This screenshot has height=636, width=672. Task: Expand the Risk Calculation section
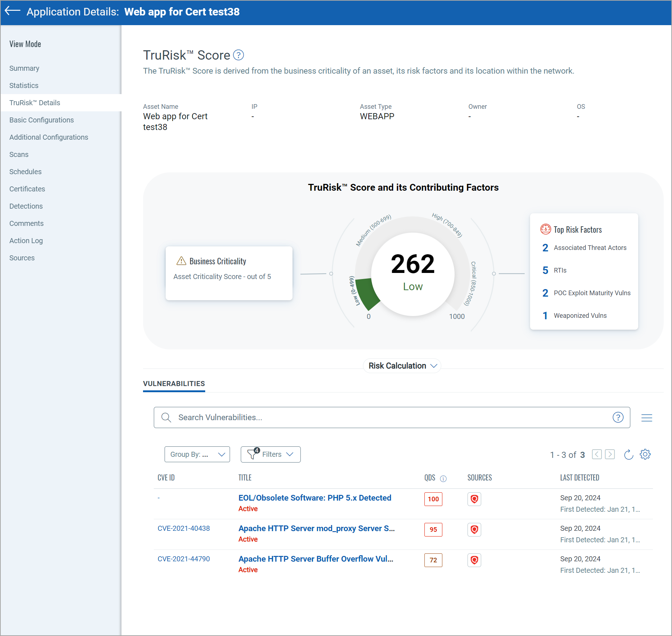pos(401,366)
